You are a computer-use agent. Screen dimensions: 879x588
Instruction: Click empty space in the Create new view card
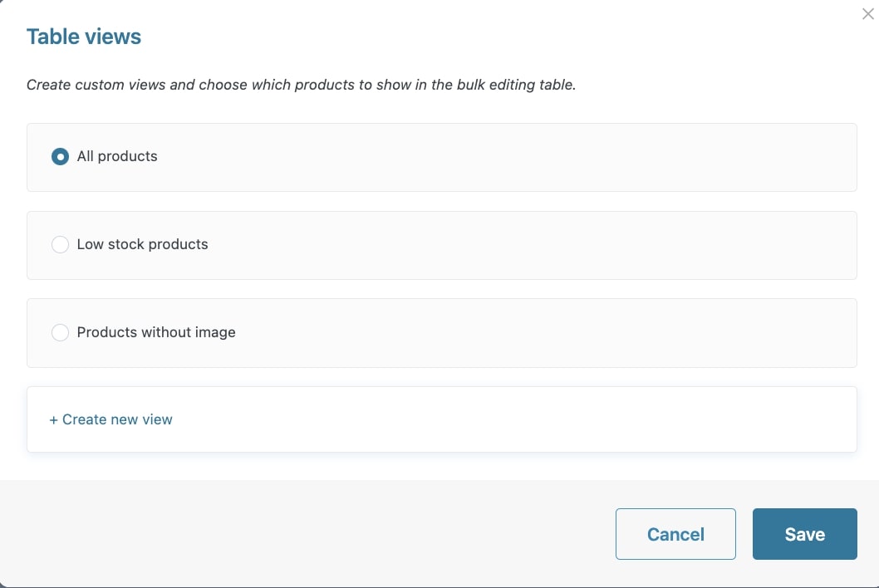pos(498,420)
